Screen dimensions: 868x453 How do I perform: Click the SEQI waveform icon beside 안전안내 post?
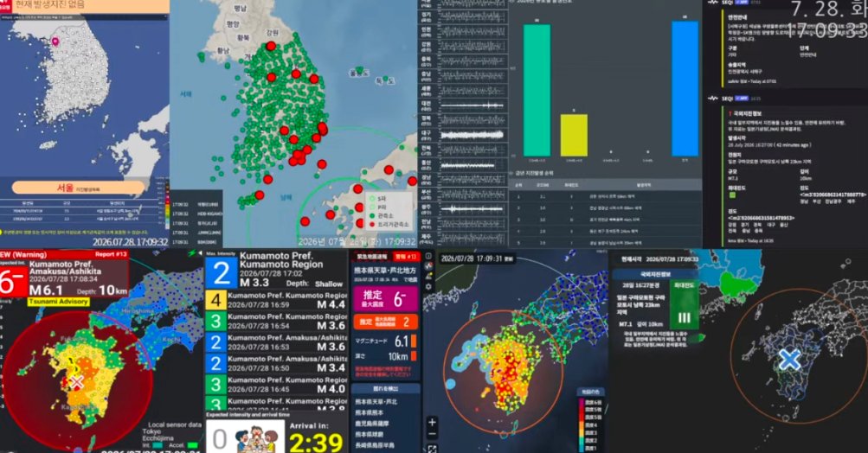[712, 3]
